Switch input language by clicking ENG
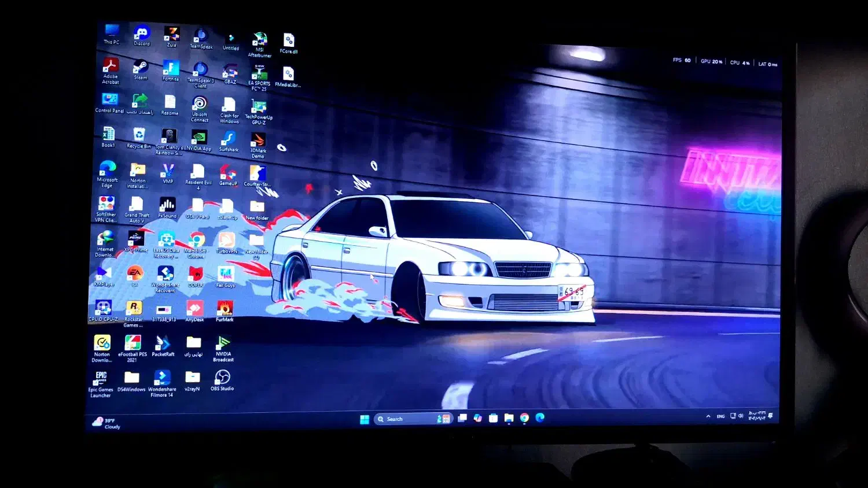 tap(720, 416)
